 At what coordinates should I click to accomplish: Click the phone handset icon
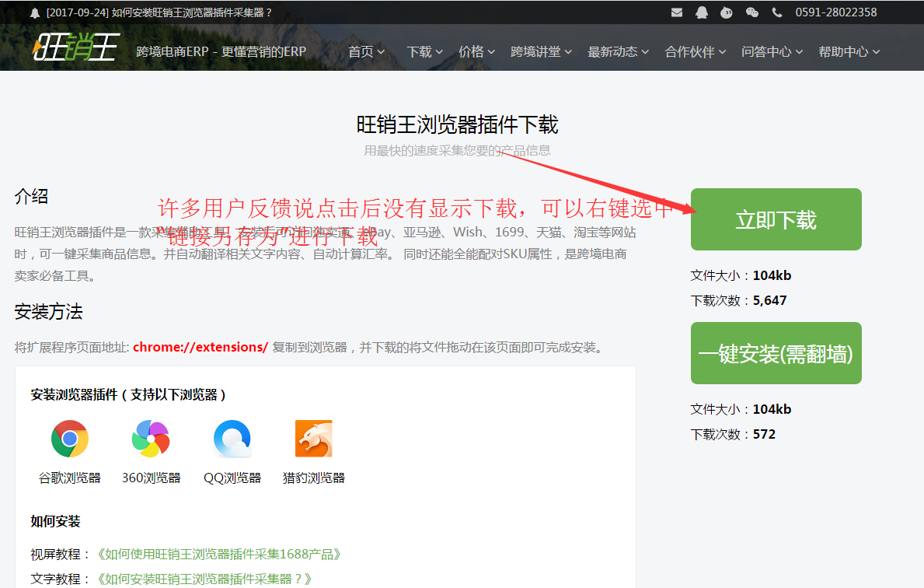[x=777, y=12]
